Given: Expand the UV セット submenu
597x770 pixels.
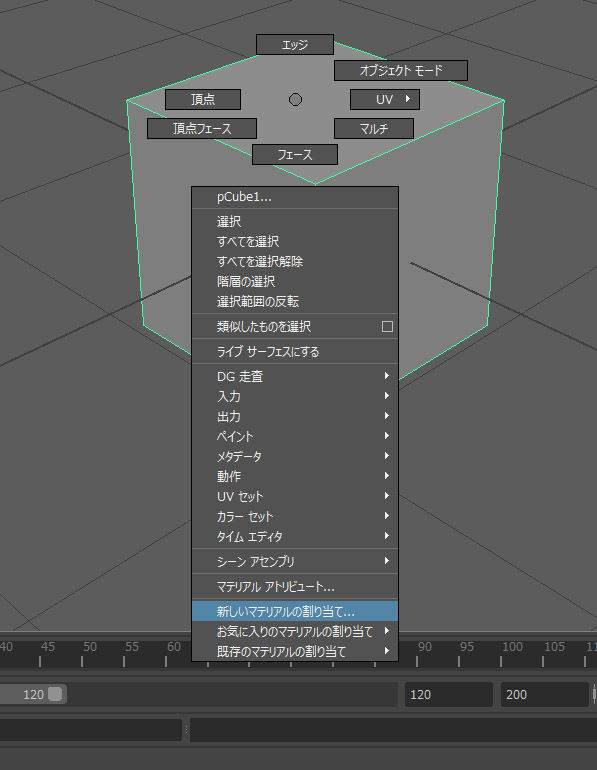Looking at the screenshot, I should click(295, 496).
